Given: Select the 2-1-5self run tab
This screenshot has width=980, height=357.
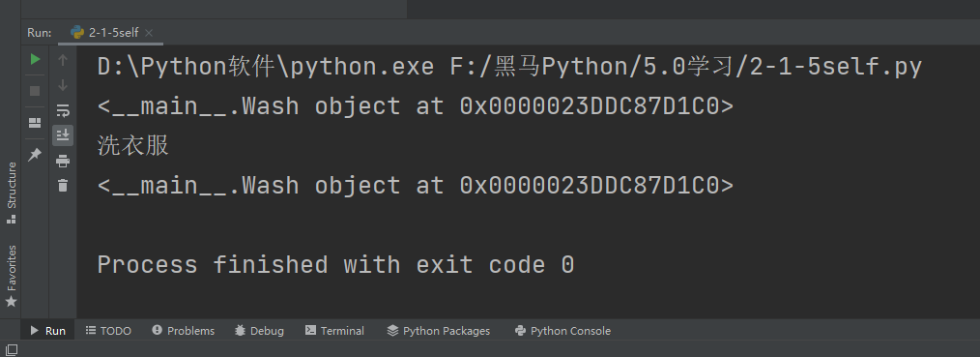Looking at the screenshot, I should (104, 33).
